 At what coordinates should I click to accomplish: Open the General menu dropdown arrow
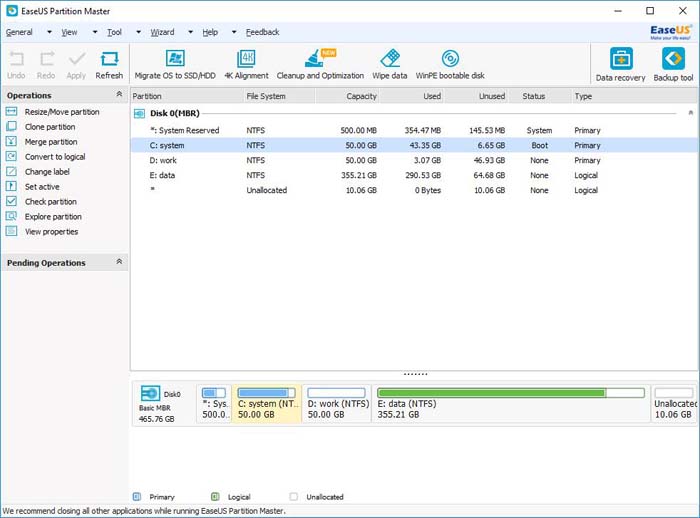pyautogui.click(x=49, y=32)
